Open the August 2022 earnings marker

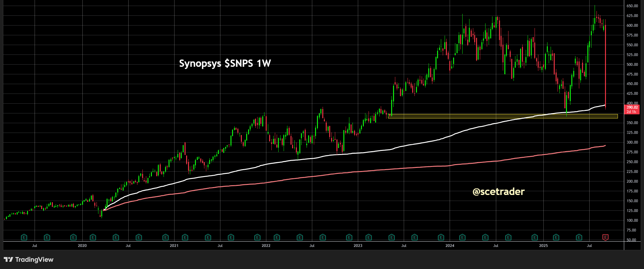pyautogui.click(x=323, y=237)
